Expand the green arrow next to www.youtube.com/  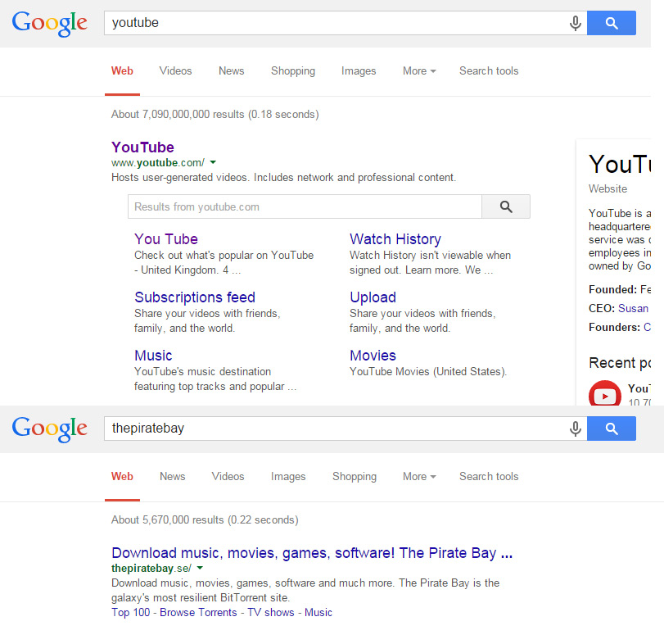(x=213, y=163)
